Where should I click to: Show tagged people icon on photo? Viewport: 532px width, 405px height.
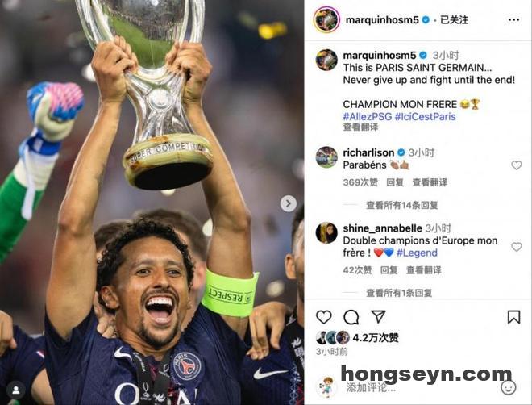[16, 390]
